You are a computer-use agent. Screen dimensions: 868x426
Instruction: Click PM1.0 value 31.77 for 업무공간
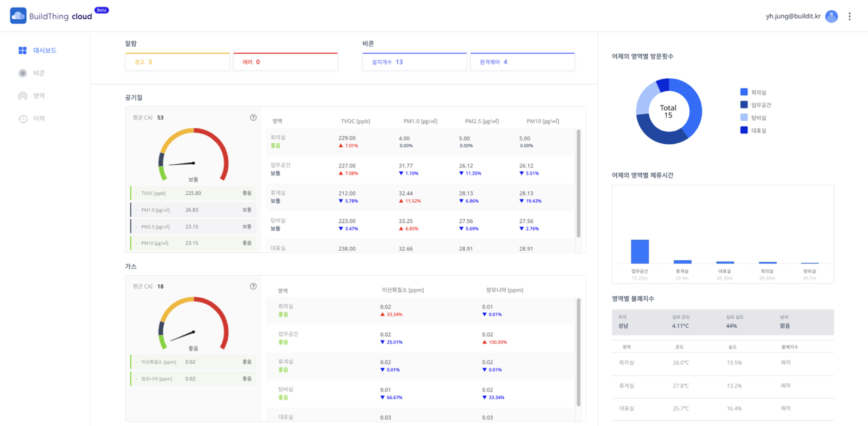tap(406, 166)
